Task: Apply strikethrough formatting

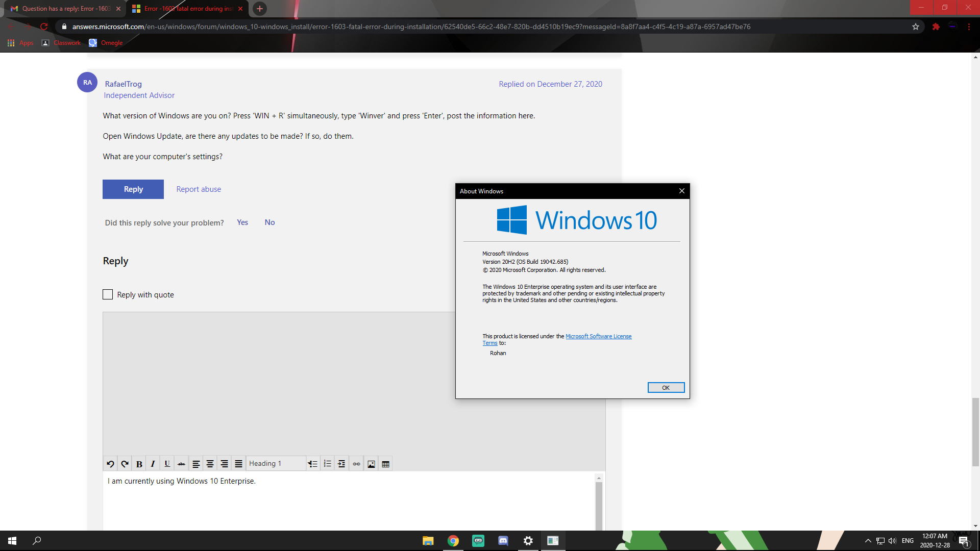Action: click(181, 464)
